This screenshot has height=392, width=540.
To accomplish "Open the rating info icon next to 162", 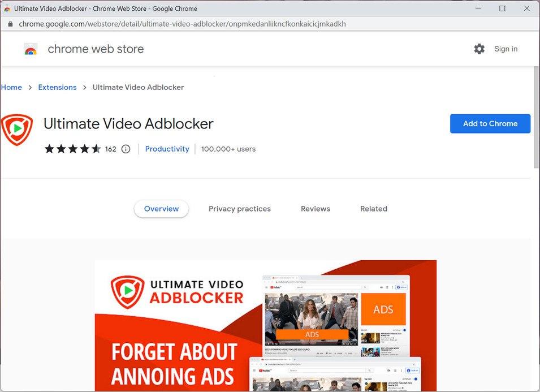I will (126, 149).
